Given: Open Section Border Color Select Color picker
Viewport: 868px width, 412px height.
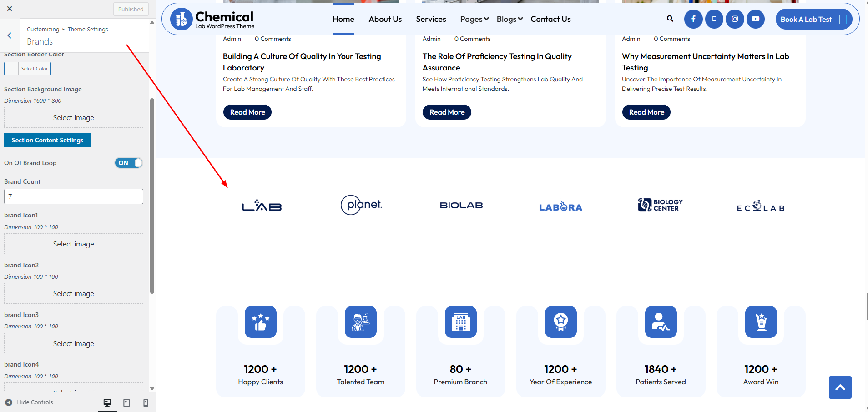Looking at the screenshot, I should (x=28, y=69).
